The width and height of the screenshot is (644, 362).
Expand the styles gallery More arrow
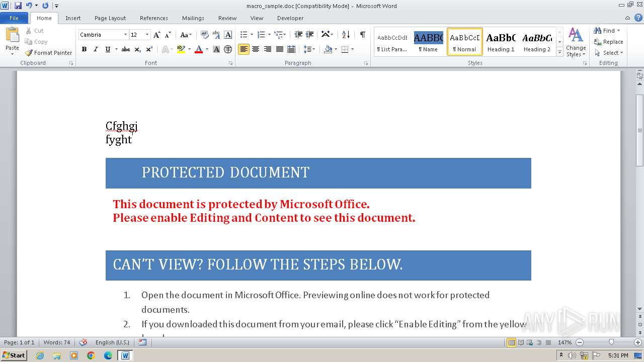[x=560, y=52]
